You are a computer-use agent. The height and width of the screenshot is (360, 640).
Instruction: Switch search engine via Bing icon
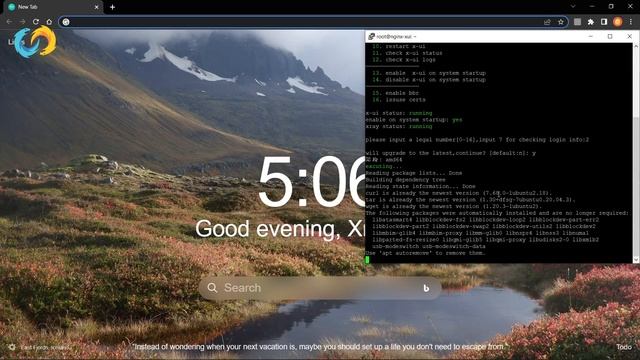(426, 288)
